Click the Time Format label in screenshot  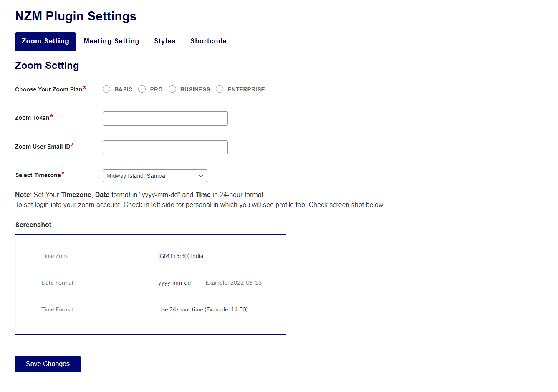(x=58, y=309)
